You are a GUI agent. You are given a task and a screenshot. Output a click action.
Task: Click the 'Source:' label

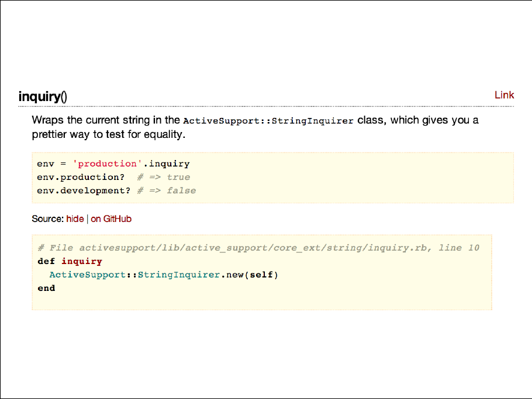point(48,219)
